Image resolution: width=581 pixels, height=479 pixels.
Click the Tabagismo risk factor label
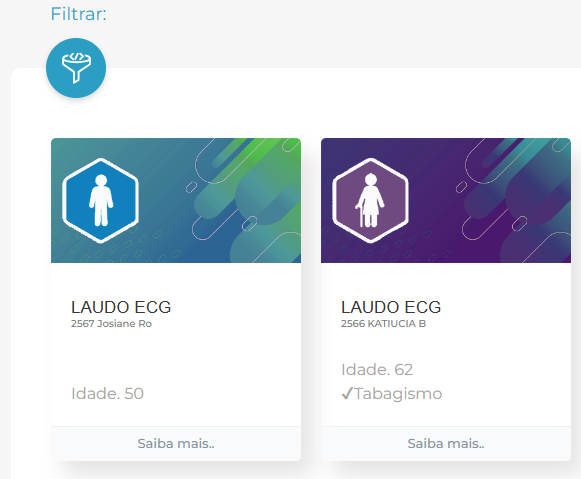[398, 393]
